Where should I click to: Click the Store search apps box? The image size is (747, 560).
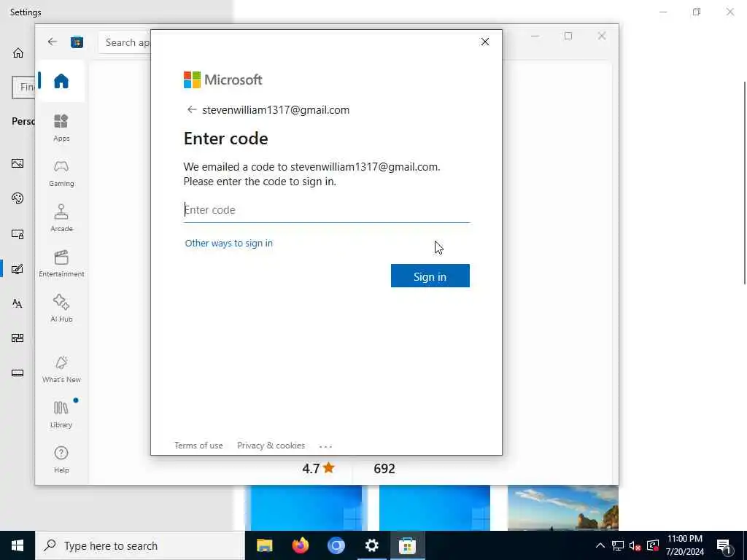pyautogui.click(x=125, y=42)
